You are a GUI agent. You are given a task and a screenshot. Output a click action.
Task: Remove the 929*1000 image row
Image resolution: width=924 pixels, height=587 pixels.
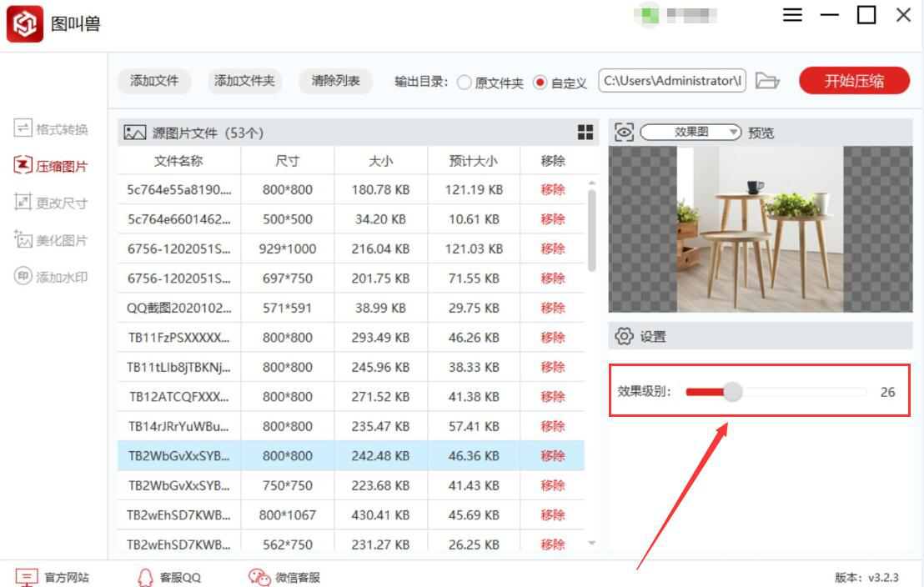pyautogui.click(x=553, y=248)
